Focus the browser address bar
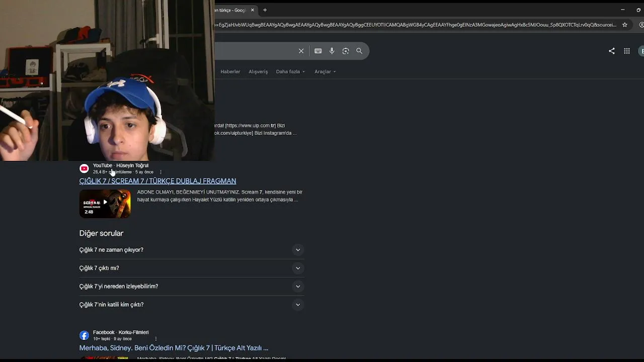This screenshot has width=644, height=362. click(x=416, y=25)
